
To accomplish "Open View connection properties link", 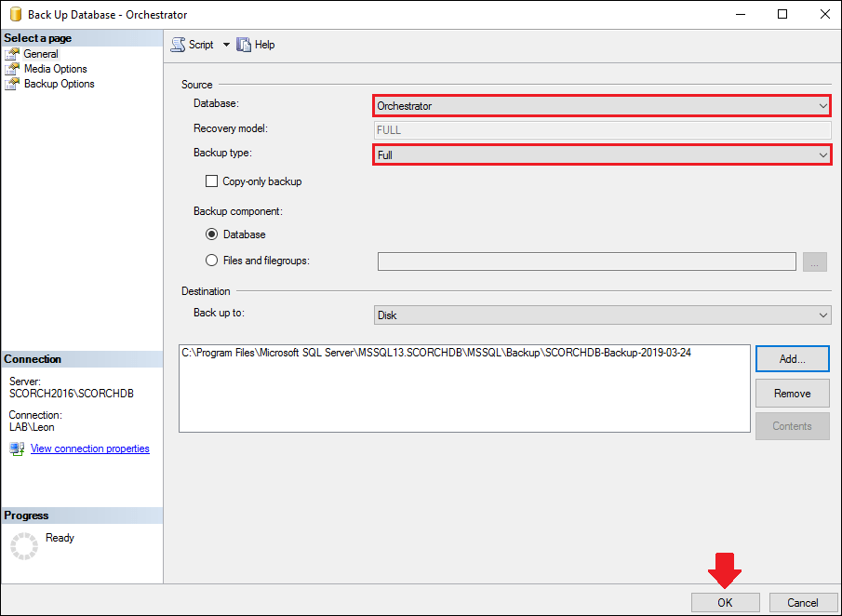I will 89,449.
